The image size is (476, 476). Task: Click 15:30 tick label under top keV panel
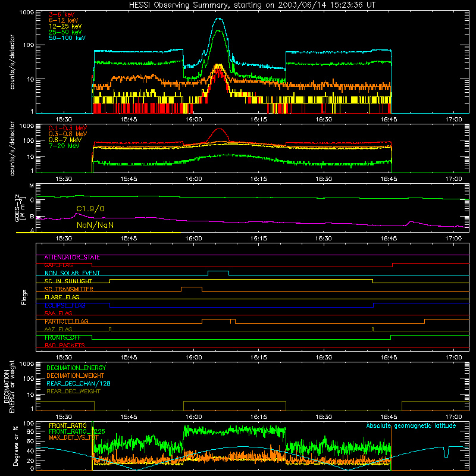coord(64,120)
